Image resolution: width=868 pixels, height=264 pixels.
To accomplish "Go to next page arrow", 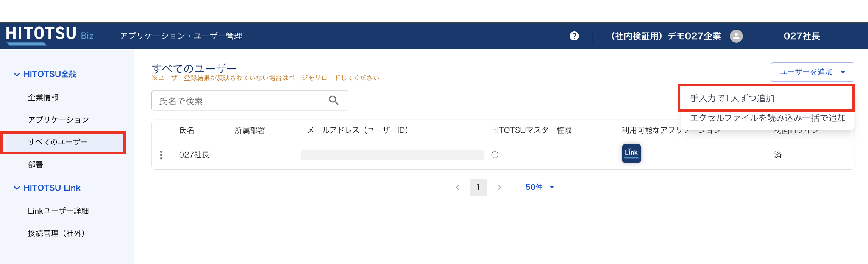I will click(x=499, y=187).
